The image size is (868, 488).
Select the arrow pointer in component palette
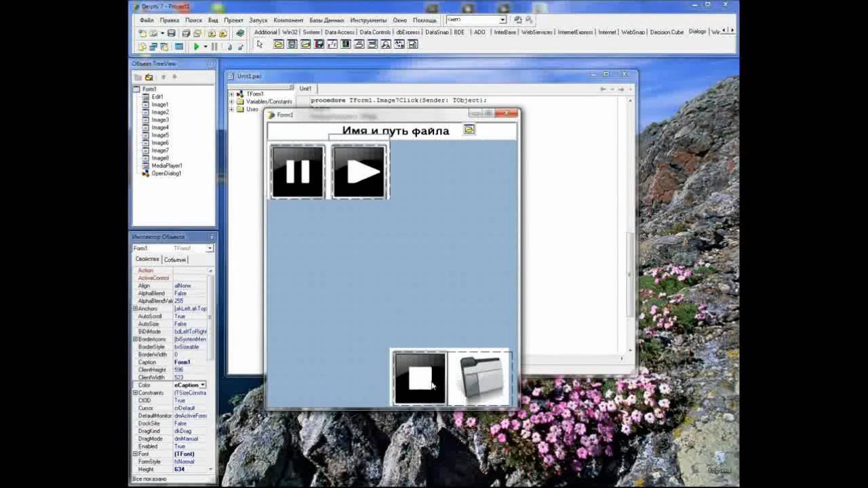260,44
